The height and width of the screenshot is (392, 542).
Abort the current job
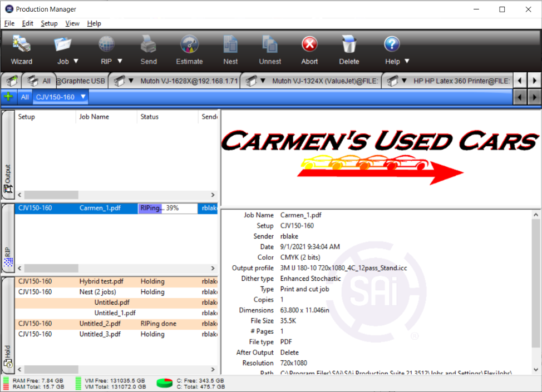click(309, 50)
